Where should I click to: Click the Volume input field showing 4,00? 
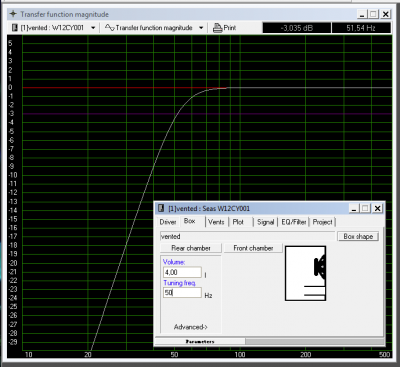click(x=182, y=272)
